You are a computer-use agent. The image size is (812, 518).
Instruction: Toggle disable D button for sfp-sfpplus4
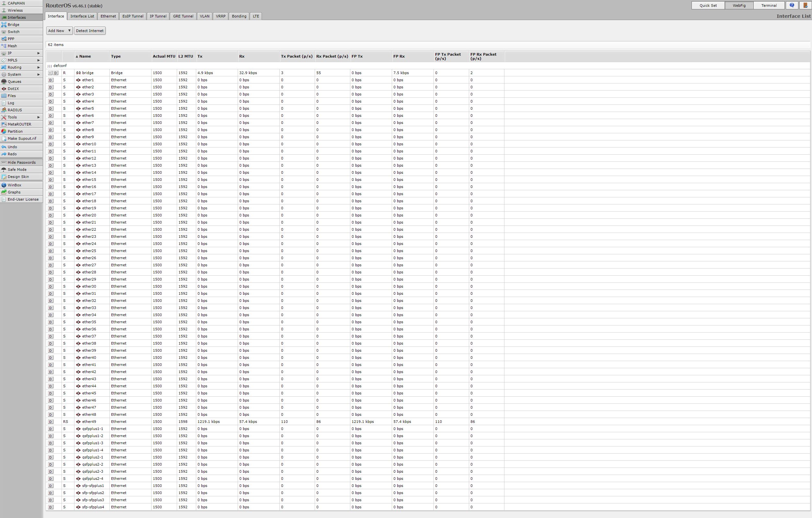point(51,507)
